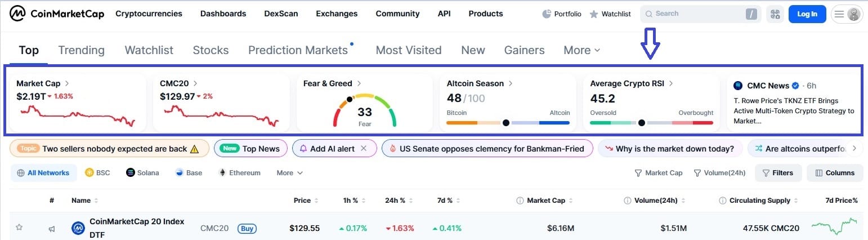Switch to the Trending tab
The image size is (868, 240).
click(82, 50)
